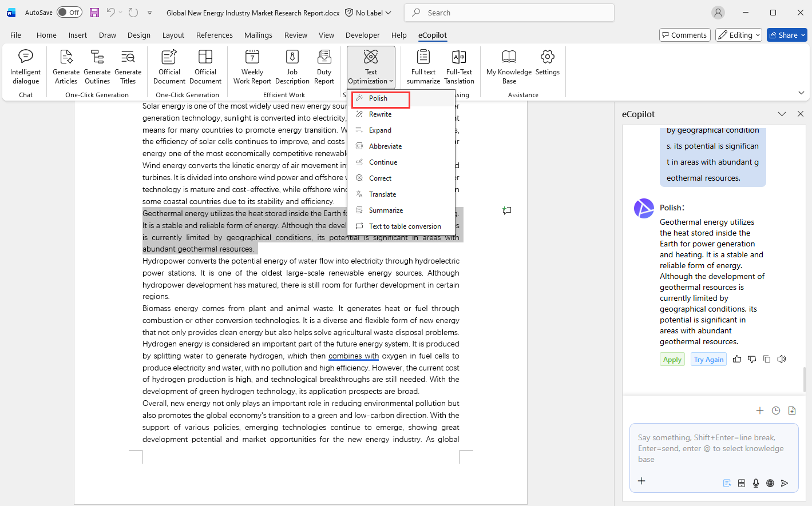Launch Full text summarize tool
Image resolution: width=812 pixels, height=506 pixels.
[423, 67]
